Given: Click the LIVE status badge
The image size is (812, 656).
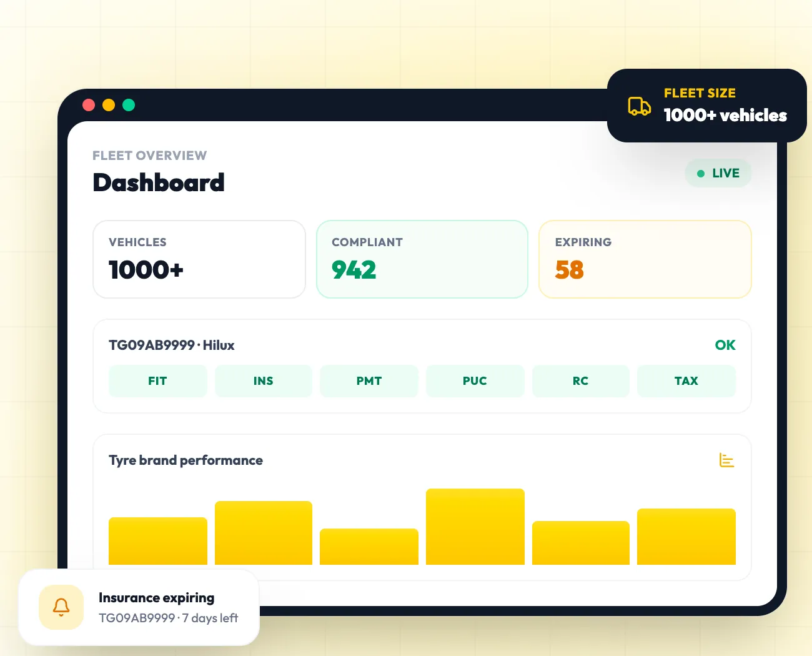Looking at the screenshot, I should pyautogui.click(x=718, y=173).
